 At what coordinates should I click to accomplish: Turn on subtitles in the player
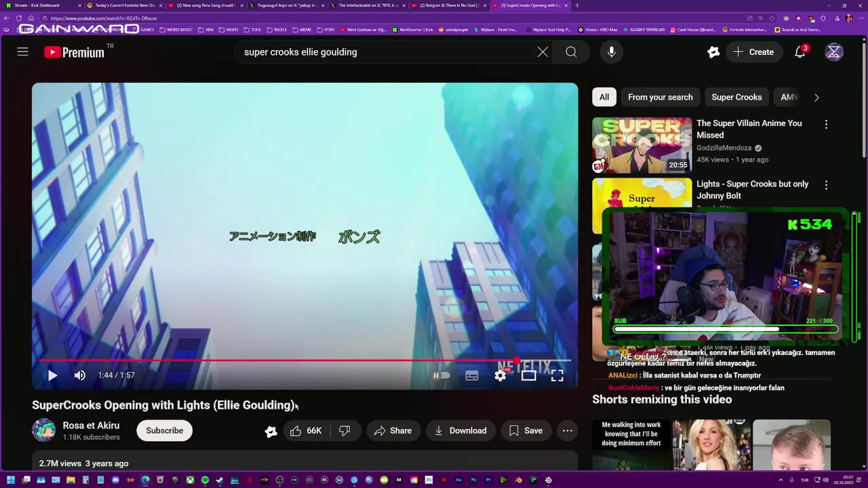(472, 375)
